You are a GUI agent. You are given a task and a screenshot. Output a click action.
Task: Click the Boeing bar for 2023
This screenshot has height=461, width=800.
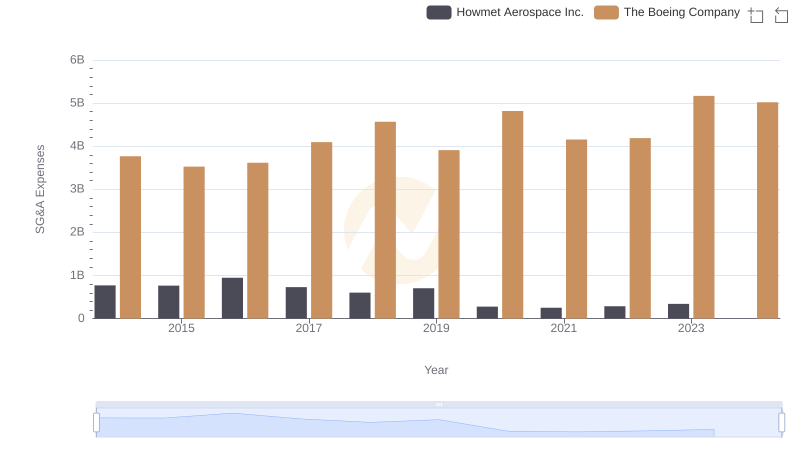point(704,207)
